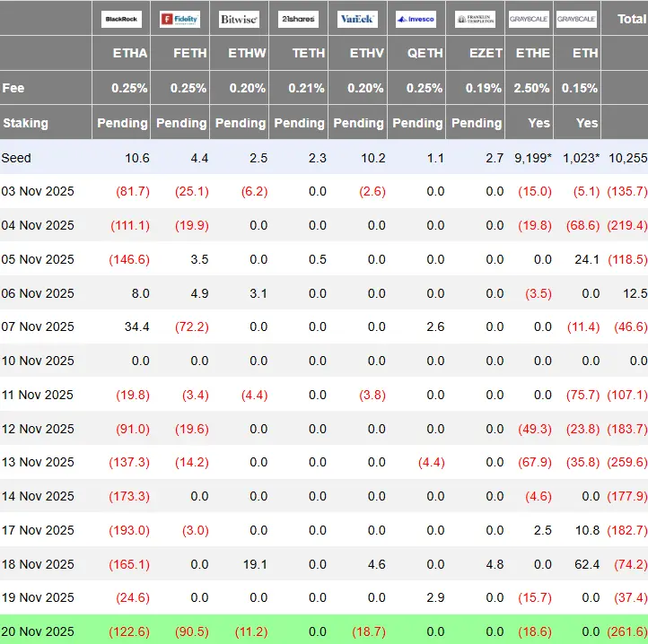Click ETHA value (111.1) on 04 Nov
The height and width of the screenshot is (644, 648).
coord(130,225)
